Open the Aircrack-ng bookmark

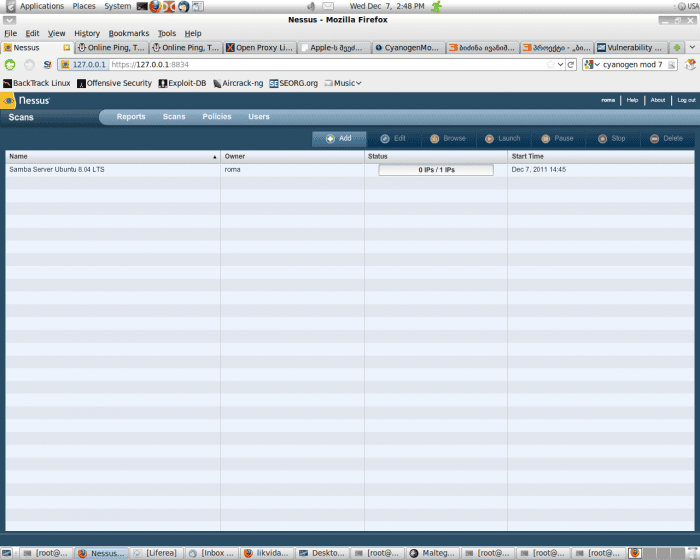238,84
